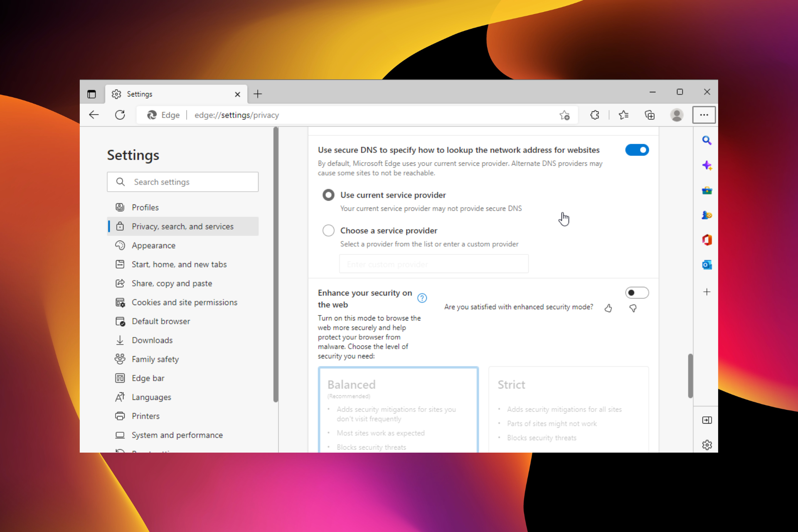Go back with the back arrow
Screen dimensions: 798x532
94,115
